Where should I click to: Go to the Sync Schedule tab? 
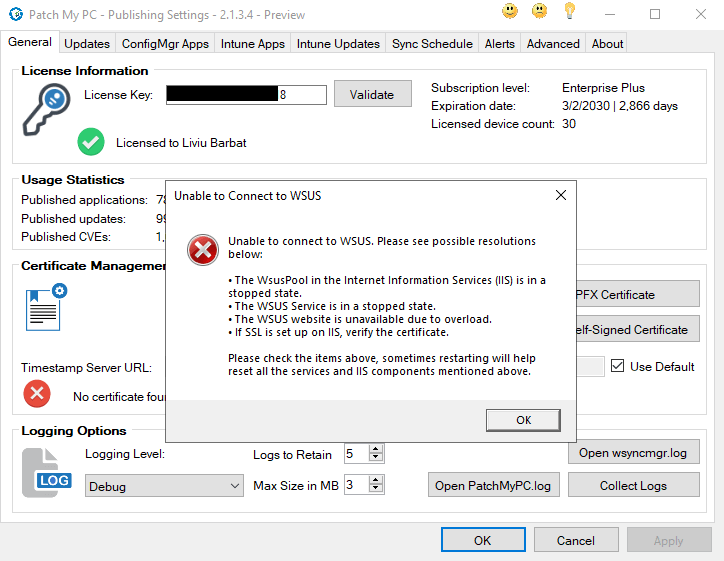(432, 44)
